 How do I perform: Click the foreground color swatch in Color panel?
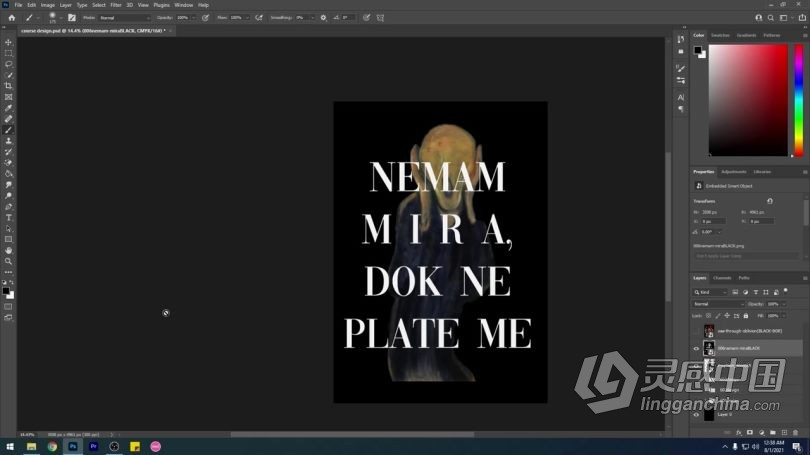[x=698, y=50]
